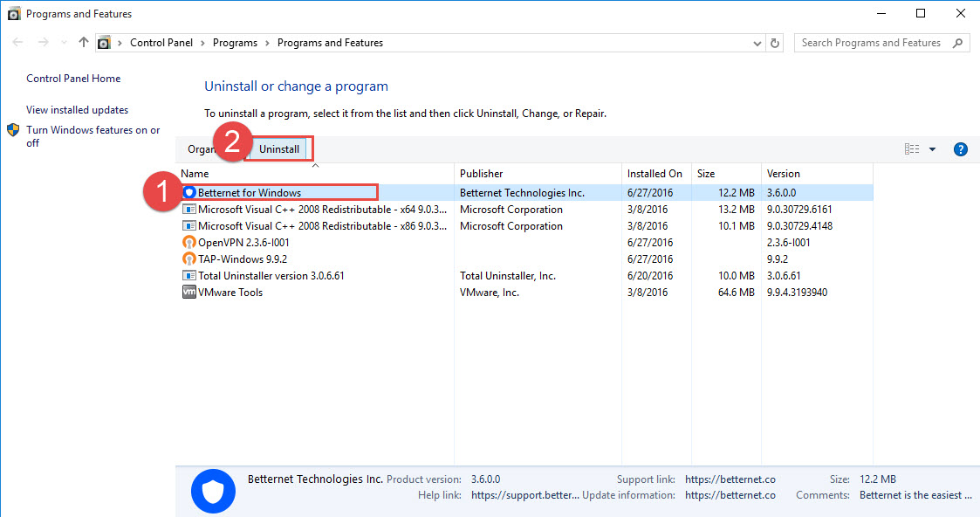Click the large Betternet logo in details pane
Viewport: 980px width, 517px height.
[213, 492]
